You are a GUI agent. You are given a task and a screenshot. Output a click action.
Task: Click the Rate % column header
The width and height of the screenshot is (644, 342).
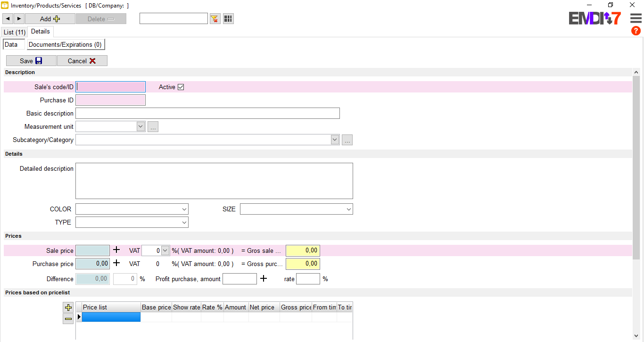pos(212,307)
